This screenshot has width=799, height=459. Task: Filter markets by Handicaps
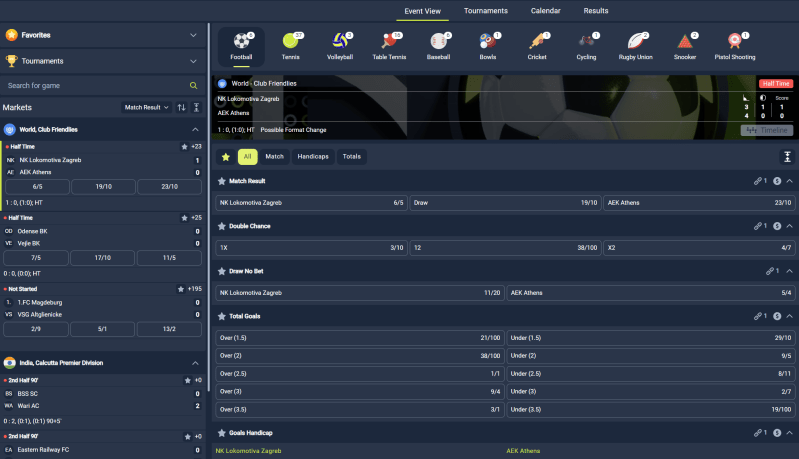tap(313, 157)
